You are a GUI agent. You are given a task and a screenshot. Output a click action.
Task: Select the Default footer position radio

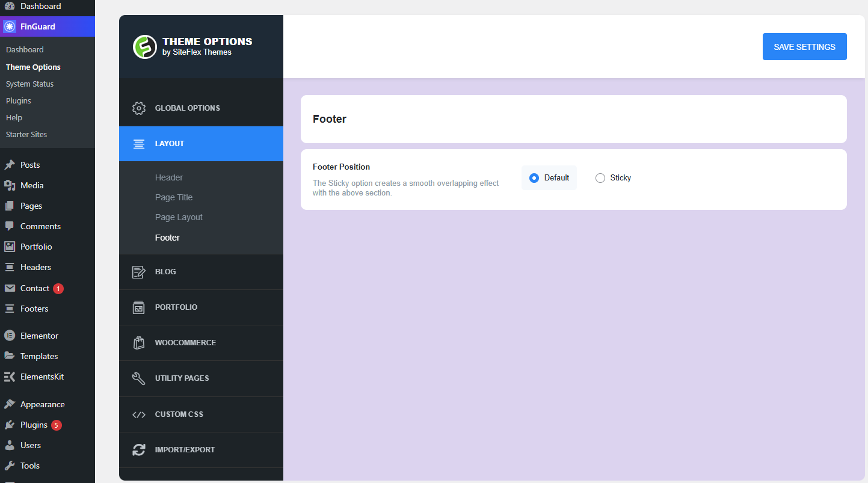click(534, 178)
